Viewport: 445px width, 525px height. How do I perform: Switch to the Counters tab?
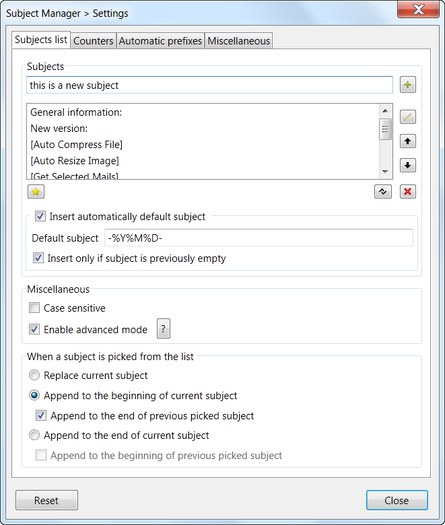pos(93,41)
